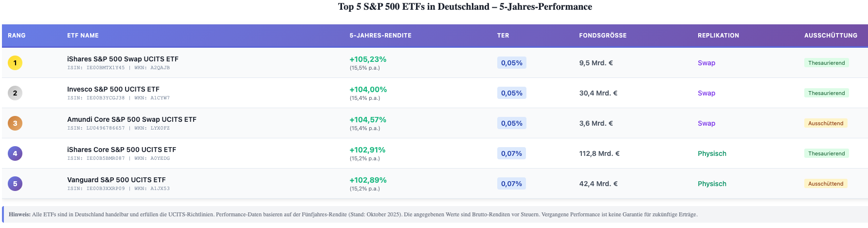Click the Fondsgröße column header
Screen dimensions: 868x228
[602, 36]
